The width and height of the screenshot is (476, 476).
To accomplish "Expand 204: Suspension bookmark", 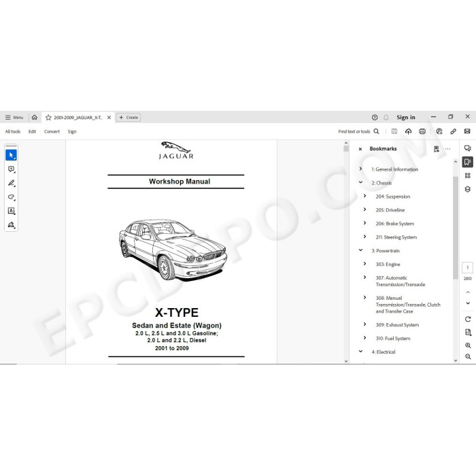I will (365, 196).
